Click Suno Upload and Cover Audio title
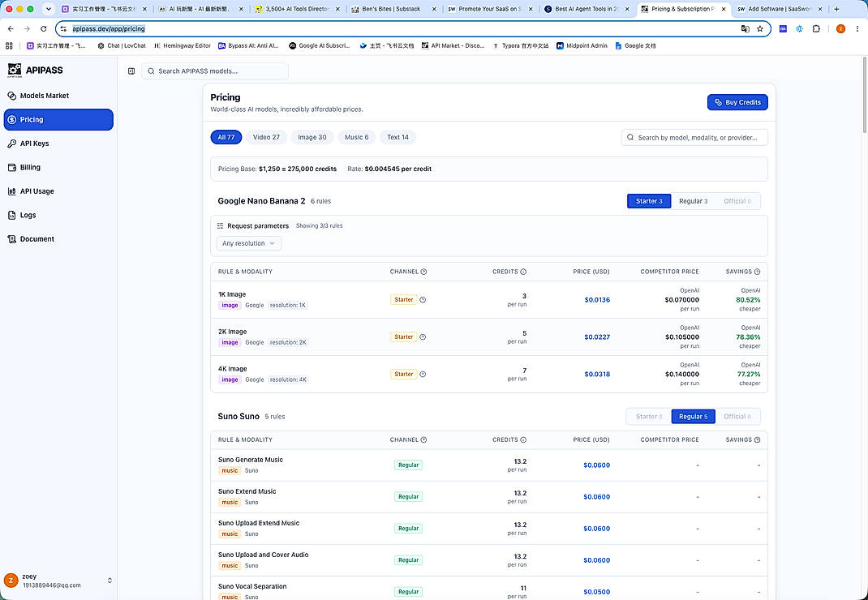This screenshot has width=868, height=600. [263, 555]
